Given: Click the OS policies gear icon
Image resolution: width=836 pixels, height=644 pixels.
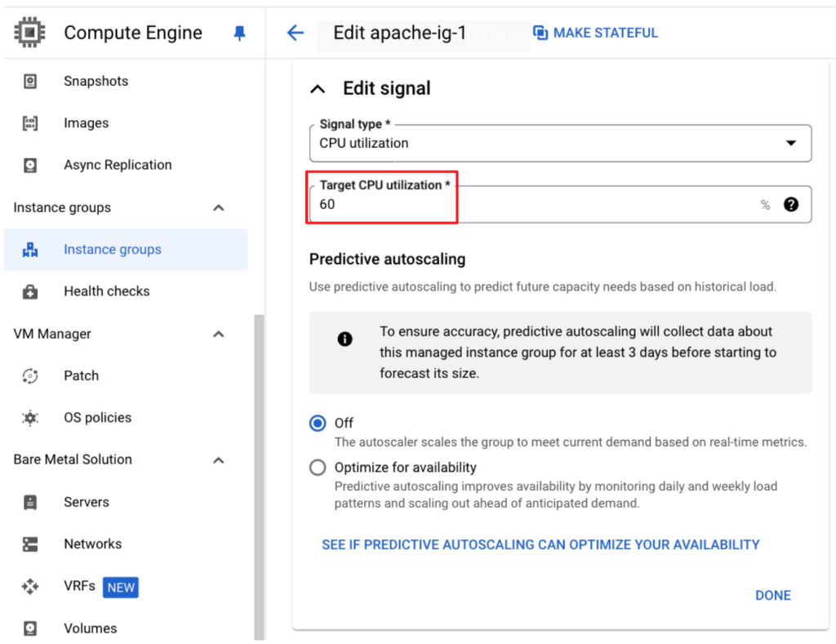Looking at the screenshot, I should 30,417.
